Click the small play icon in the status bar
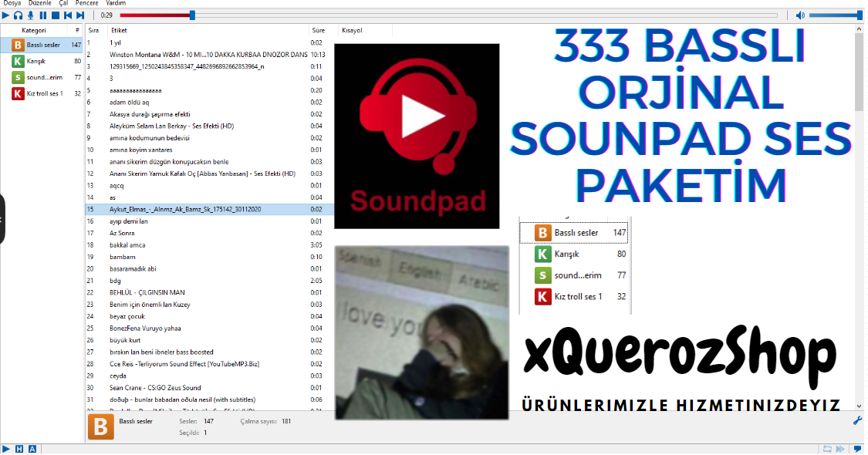 [6, 449]
